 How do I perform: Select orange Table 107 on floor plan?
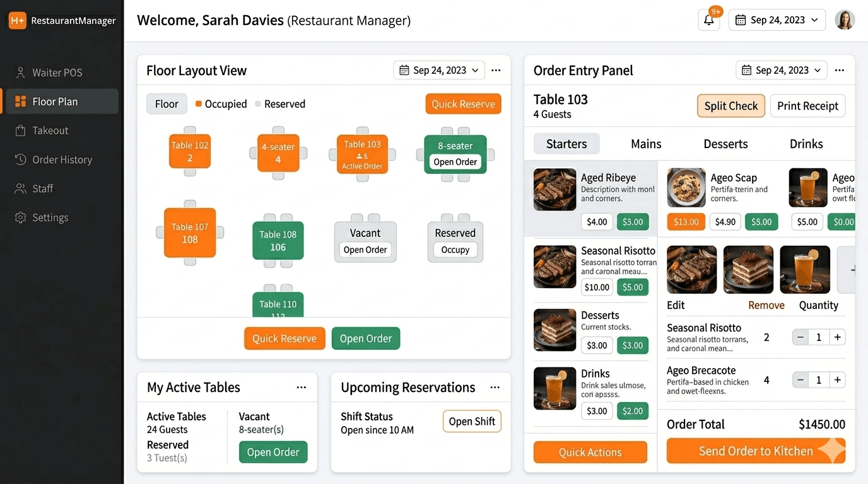189,233
